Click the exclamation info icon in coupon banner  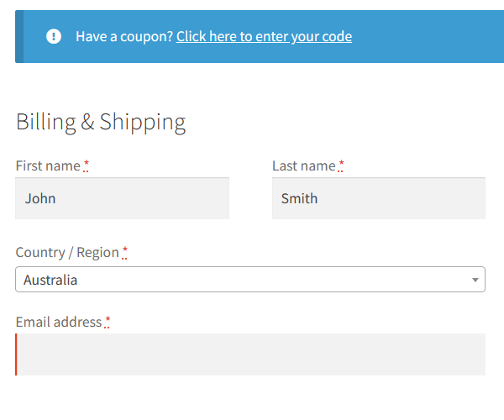click(x=54, y=36)
